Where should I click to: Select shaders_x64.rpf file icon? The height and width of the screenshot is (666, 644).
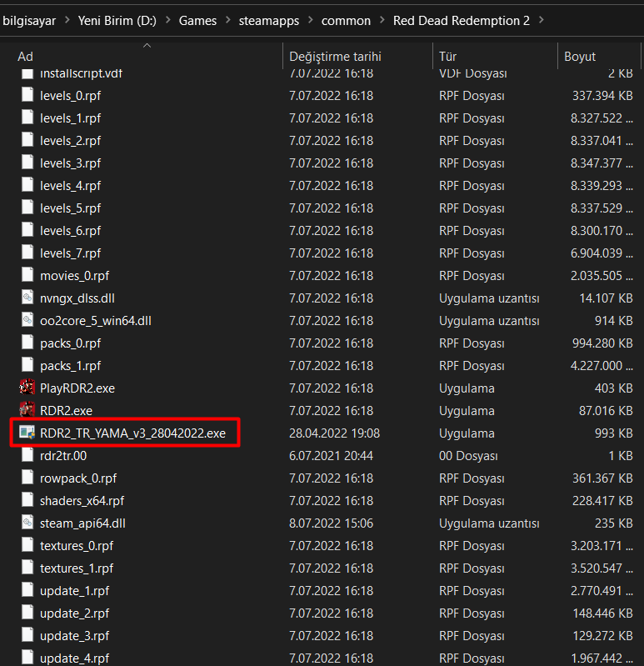(x=27, y=500)
